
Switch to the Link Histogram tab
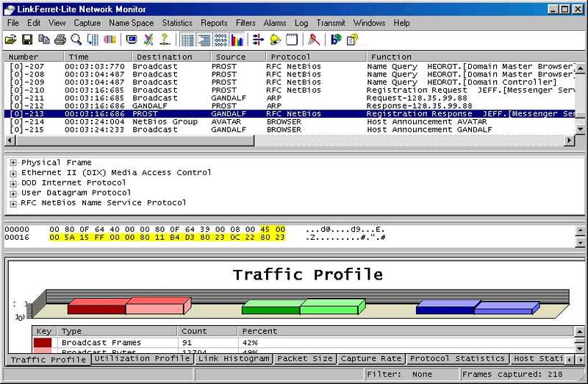[234, 358]
